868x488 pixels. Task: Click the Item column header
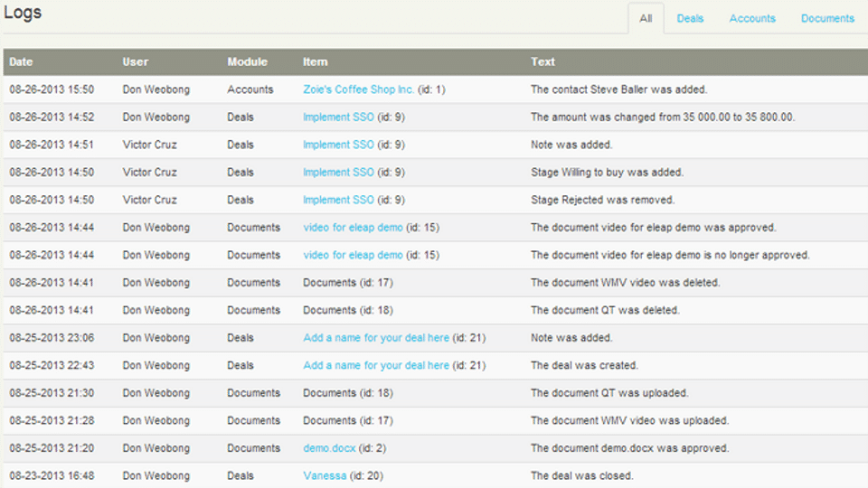coord(315,62)
